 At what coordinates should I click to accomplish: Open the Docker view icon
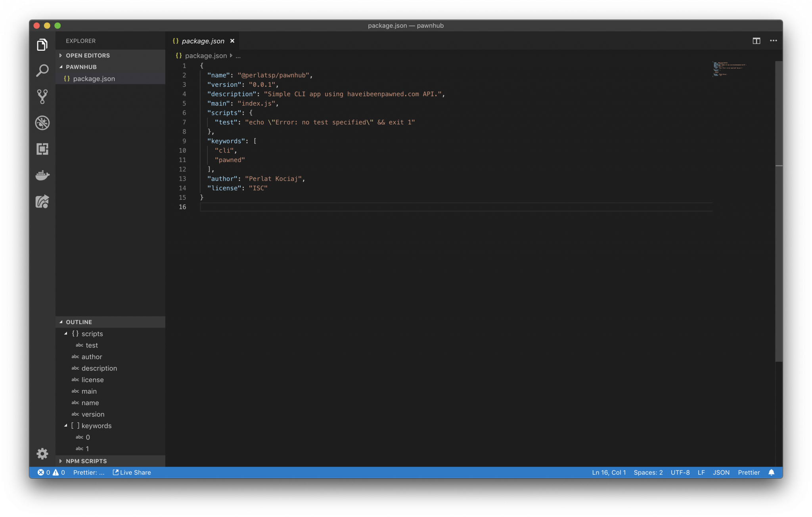coord(42,175)
